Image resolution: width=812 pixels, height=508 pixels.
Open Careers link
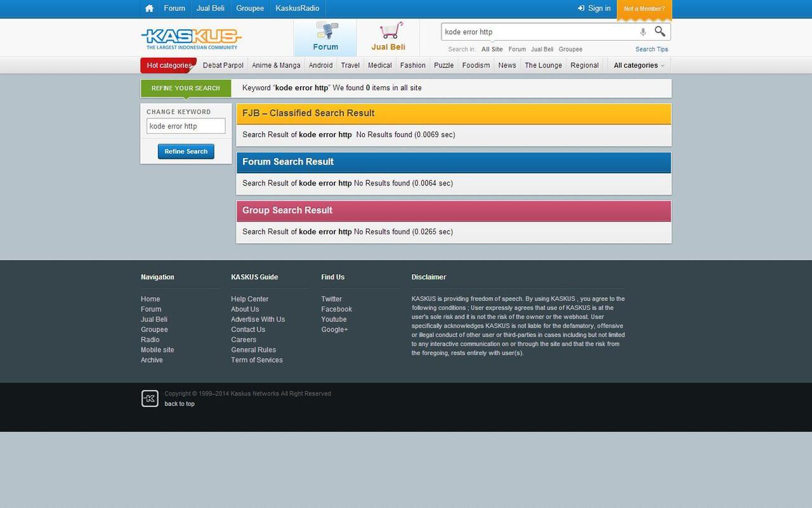(x=244, y=340)
